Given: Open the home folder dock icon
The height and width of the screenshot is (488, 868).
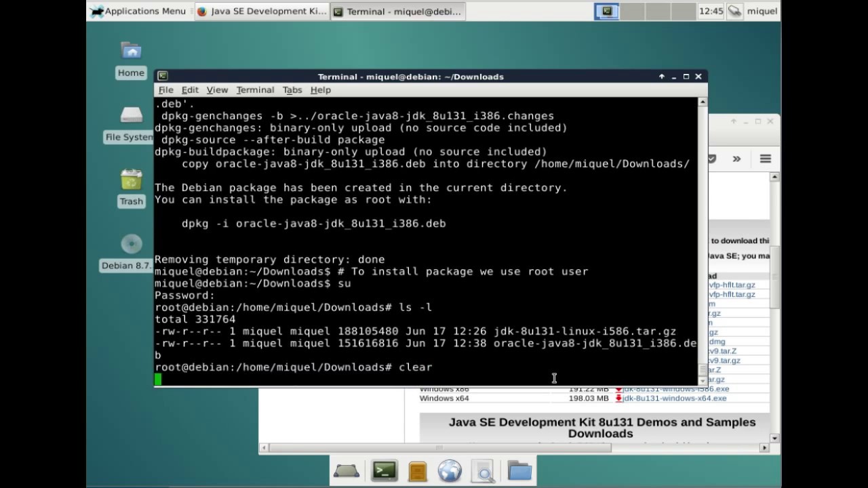Looking at the screenshot, I should point(519,471).
